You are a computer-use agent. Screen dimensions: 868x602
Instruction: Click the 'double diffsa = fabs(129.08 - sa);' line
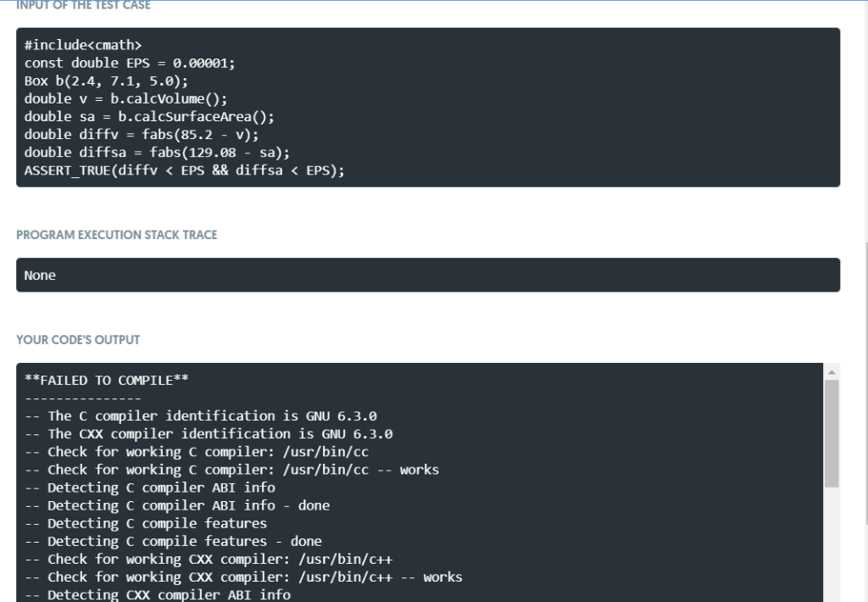(x=157, y=153)
